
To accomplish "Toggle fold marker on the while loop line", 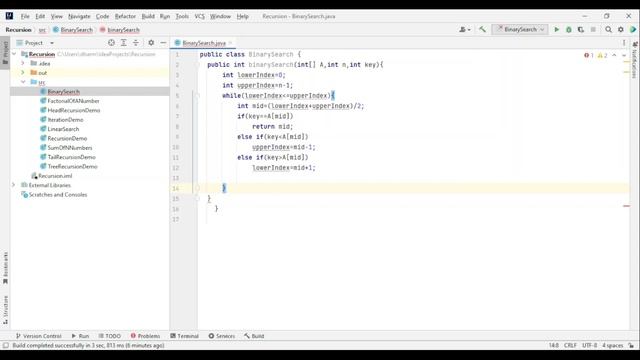I will click(197, 96).
